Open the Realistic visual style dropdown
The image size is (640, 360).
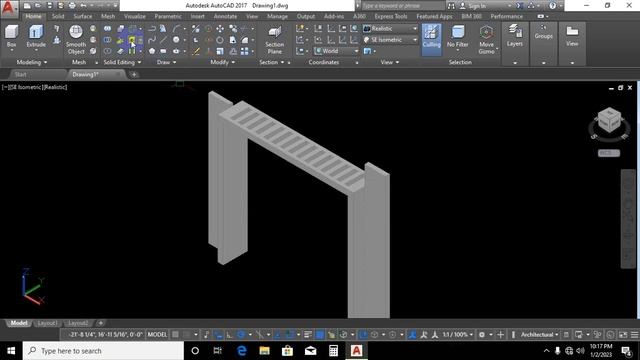(x=391, y=29)
